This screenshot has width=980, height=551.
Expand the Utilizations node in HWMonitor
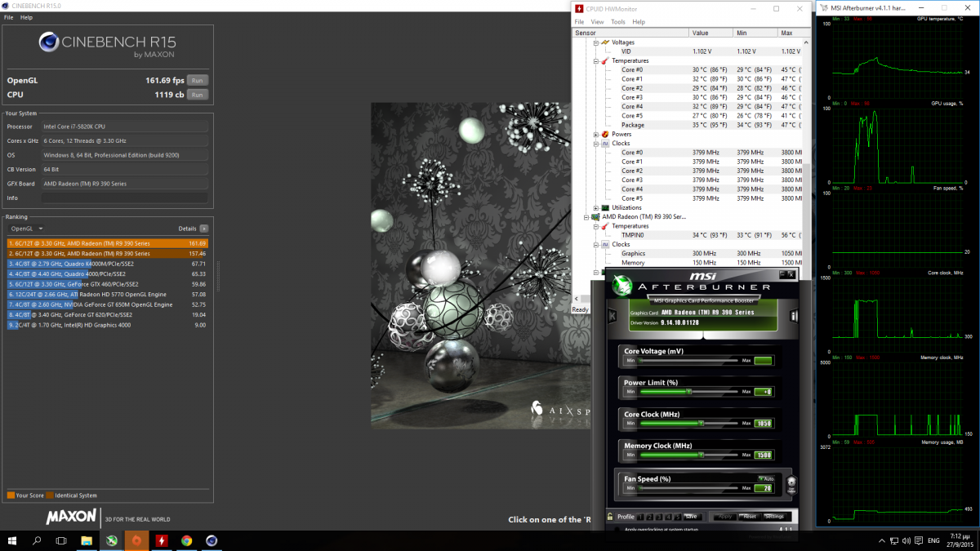point(596,207)
